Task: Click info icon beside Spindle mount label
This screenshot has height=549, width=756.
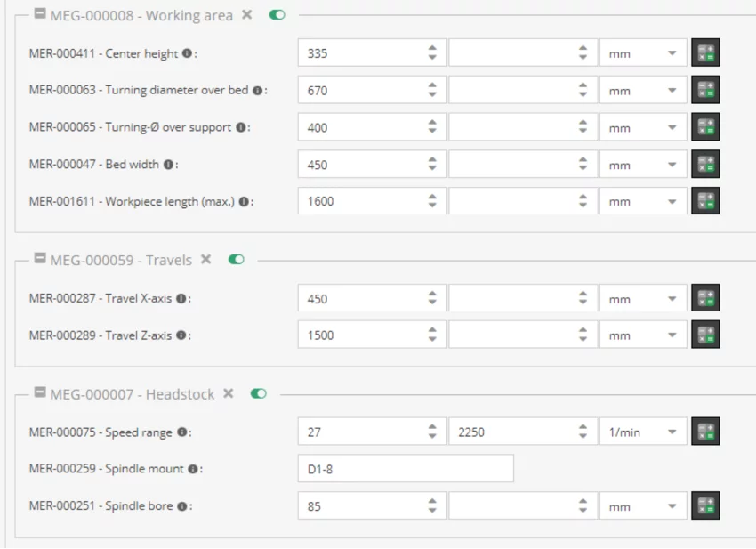Action: [192, 469]
